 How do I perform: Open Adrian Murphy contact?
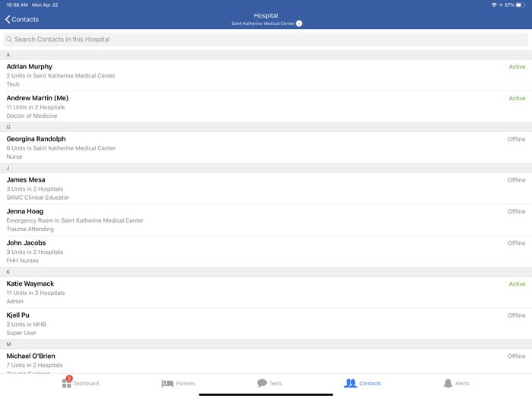point(266,75)
